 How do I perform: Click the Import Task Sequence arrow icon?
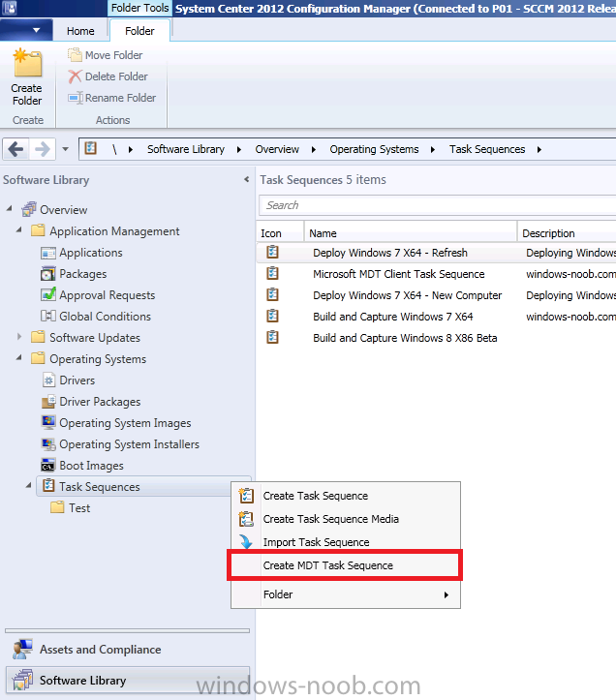246,541
